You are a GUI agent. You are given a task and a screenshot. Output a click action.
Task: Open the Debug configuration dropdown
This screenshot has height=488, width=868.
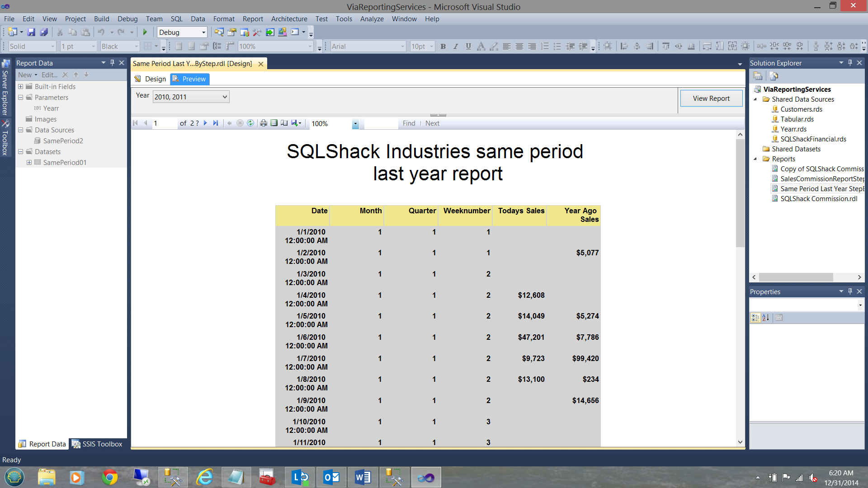203,33
